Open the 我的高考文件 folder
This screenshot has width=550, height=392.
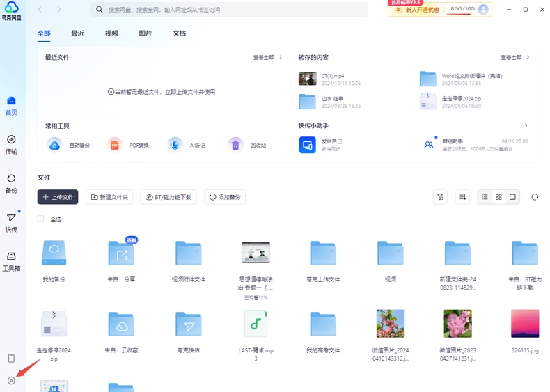pos(323,324)
